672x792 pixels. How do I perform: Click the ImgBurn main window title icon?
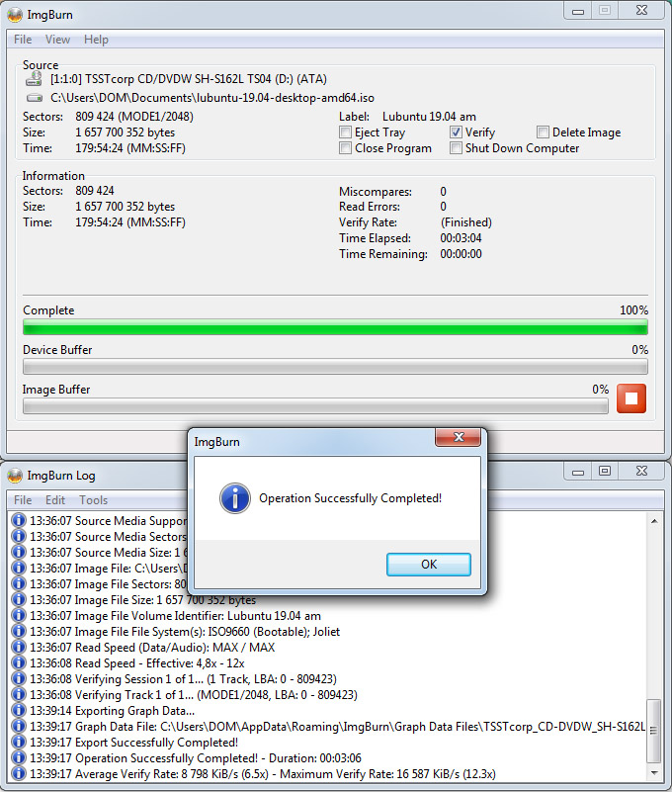tap(15, 15)
